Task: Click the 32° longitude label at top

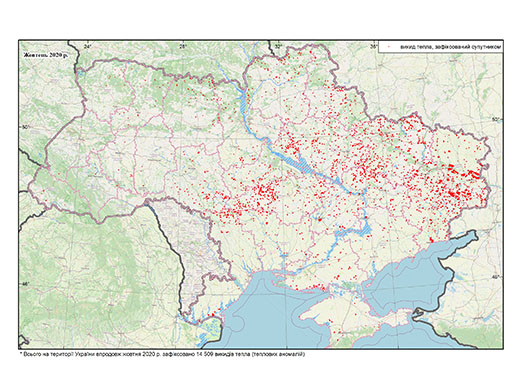Action: 278,46
